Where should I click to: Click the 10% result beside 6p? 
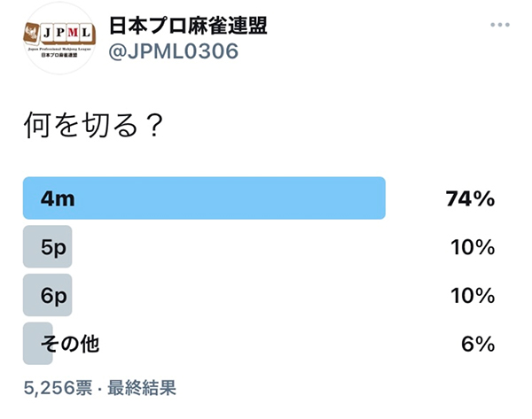coord(473,296)
